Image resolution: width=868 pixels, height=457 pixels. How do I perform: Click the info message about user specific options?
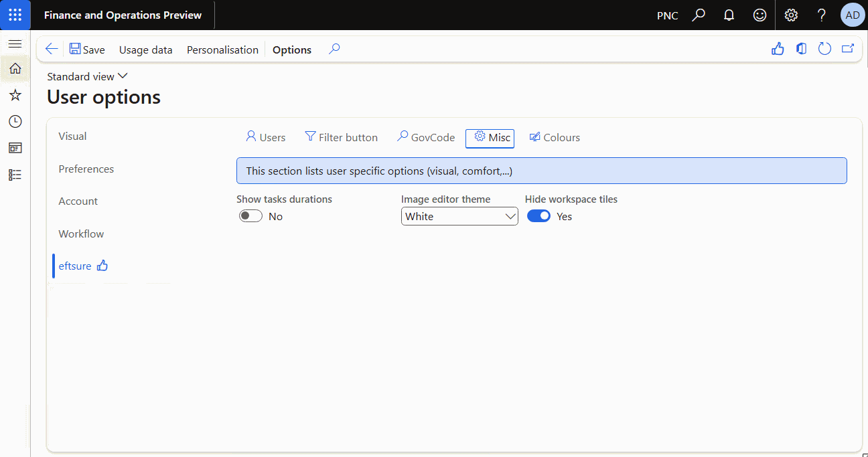[x=541, y=171]
